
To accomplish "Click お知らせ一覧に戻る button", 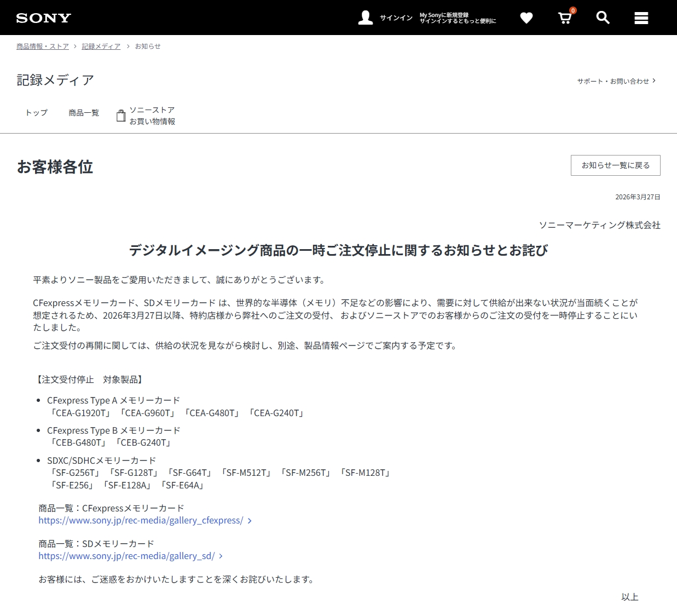I will click(x=615, y=165).
